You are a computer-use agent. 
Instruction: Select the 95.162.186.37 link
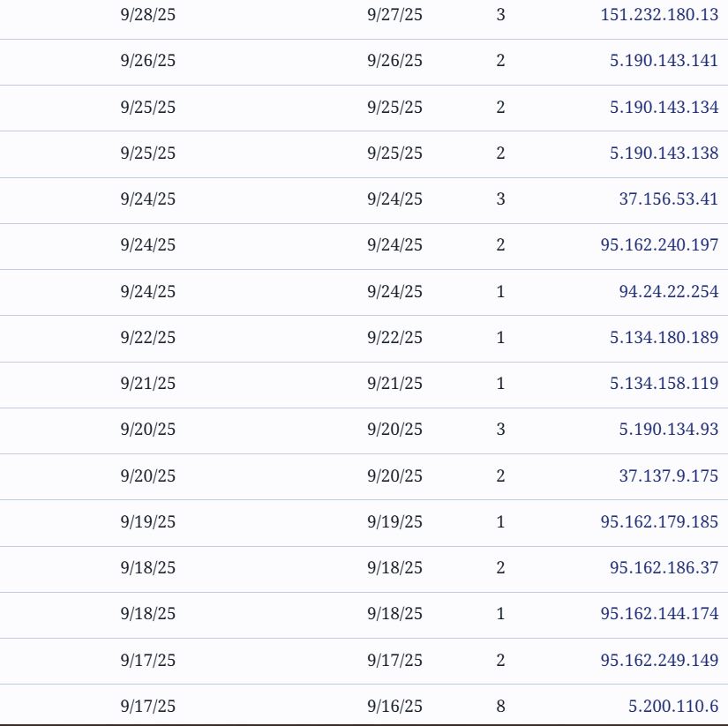coord(664,567)
